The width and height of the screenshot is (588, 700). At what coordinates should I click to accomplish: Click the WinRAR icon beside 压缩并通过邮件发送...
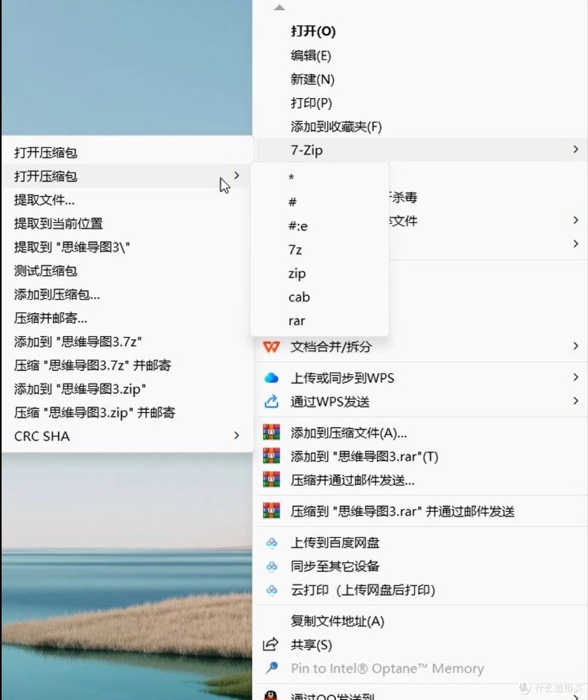click(271, 480)
